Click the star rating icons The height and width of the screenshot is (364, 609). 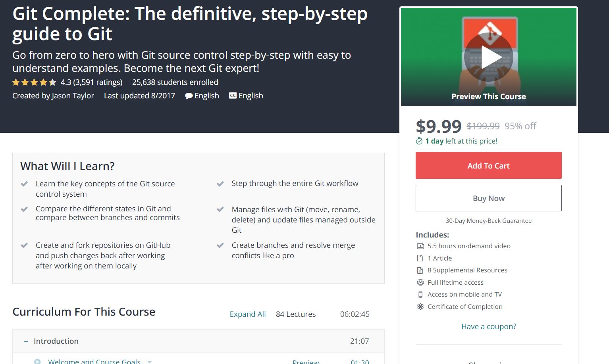pyautogui.click(x=34, y=82)
